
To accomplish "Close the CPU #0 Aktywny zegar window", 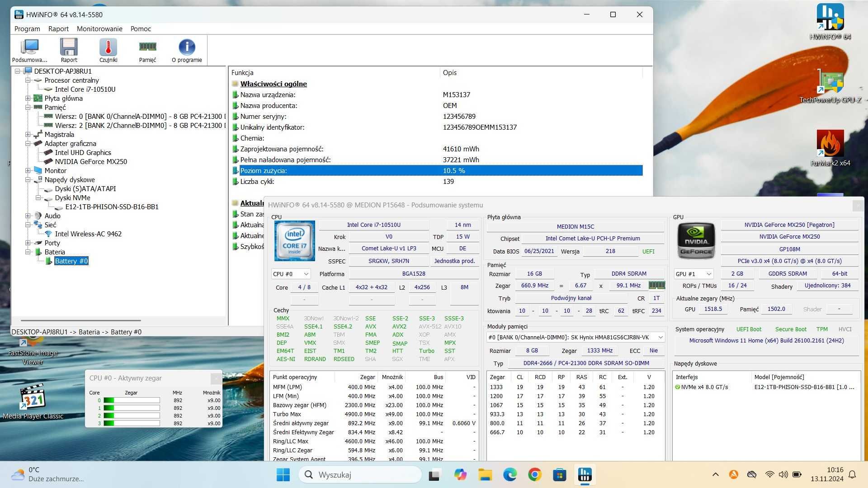I will coord(216,378).
